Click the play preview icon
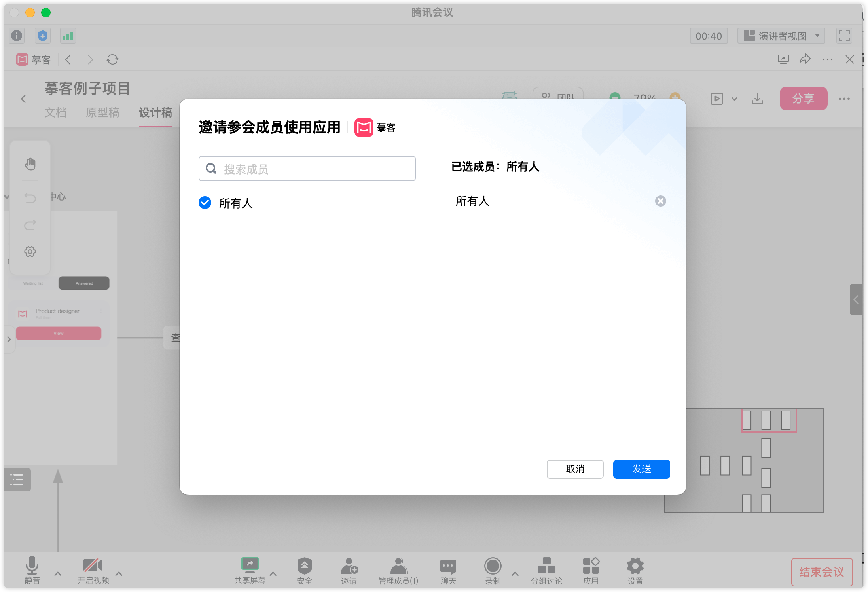Viewport: 868px width, 592px height. (716, 99)
